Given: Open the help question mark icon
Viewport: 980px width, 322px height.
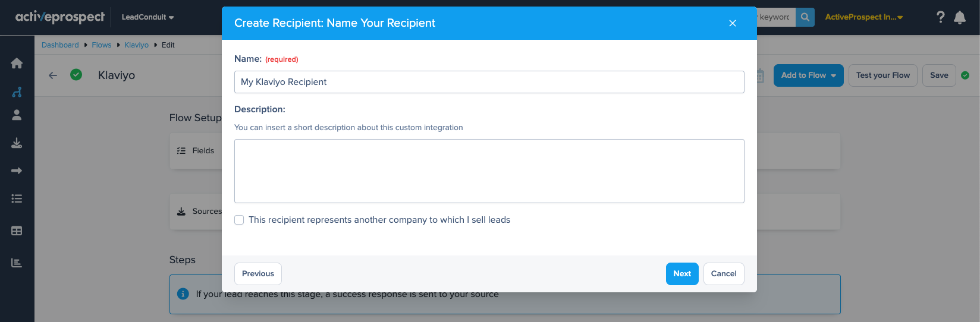Looking at the screenshot, I should [940, 17].
